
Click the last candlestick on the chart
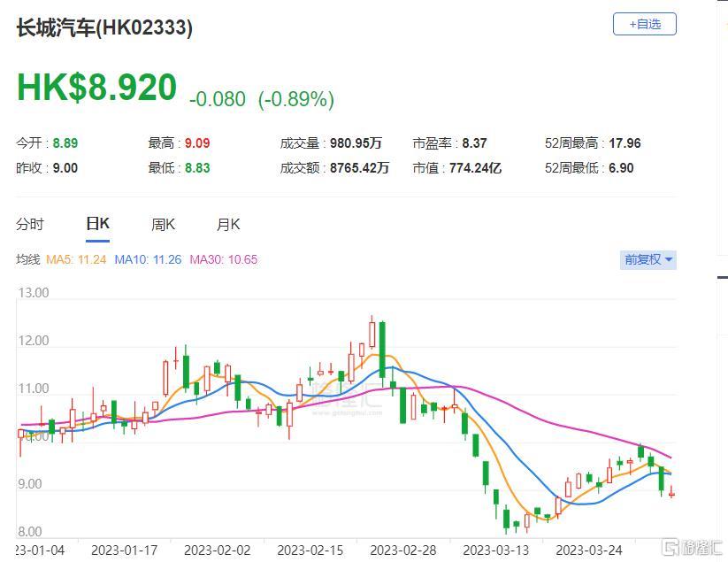click(x=671, y=492)
